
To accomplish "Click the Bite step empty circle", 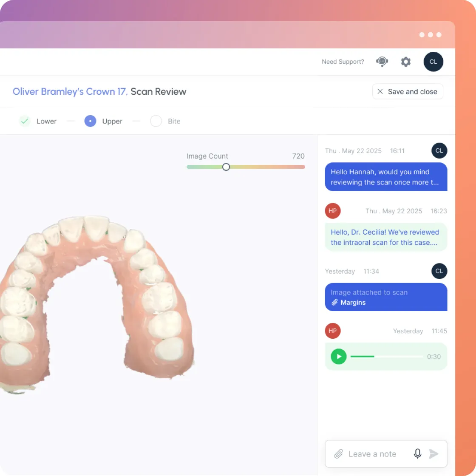I will (156, 121).
